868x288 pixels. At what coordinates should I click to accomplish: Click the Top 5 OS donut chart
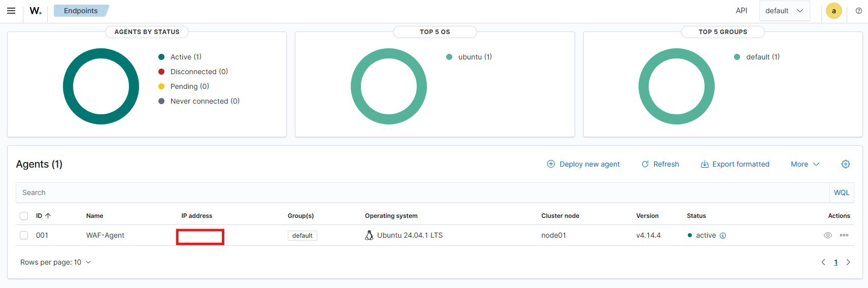coord(389,86)
